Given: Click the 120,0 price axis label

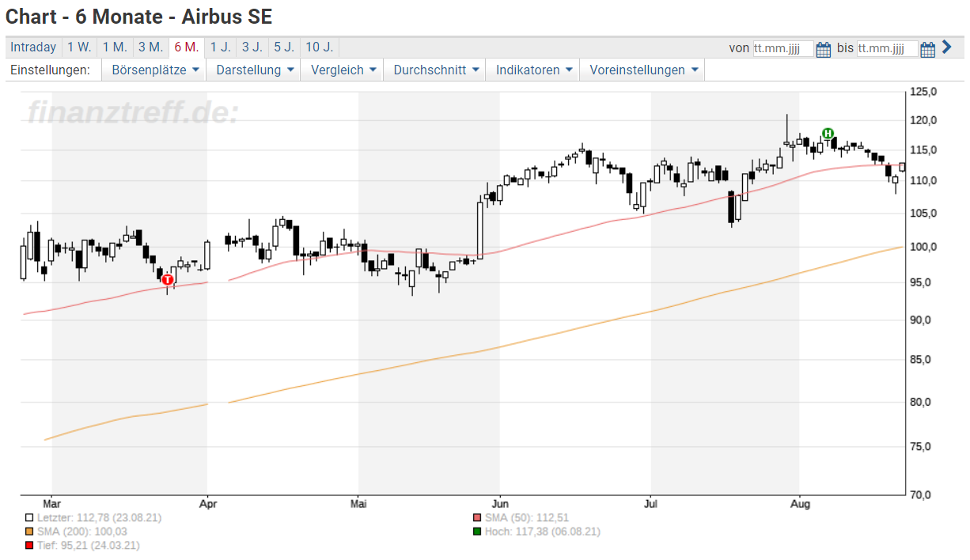Looking at the screenshot, I should 923,120.
